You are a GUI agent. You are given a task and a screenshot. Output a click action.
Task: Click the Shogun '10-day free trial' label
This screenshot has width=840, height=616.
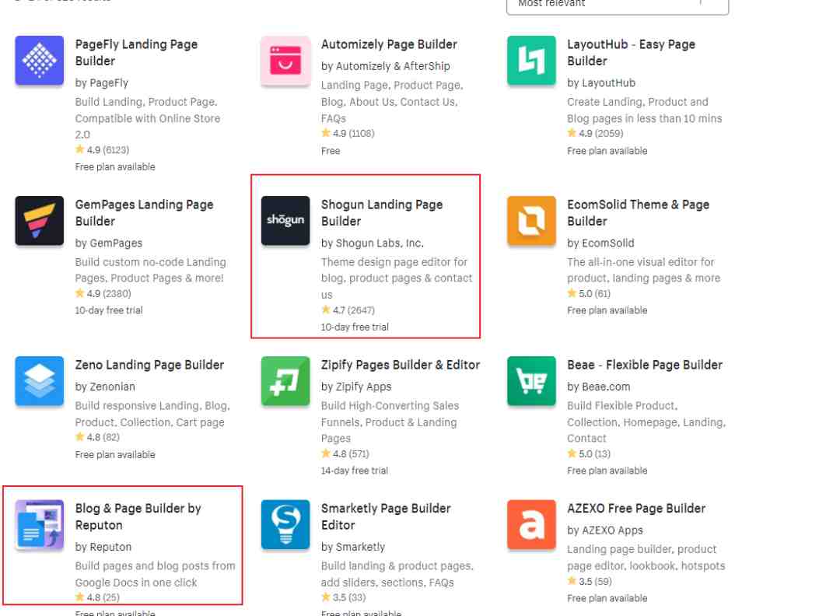coord(355,327)
